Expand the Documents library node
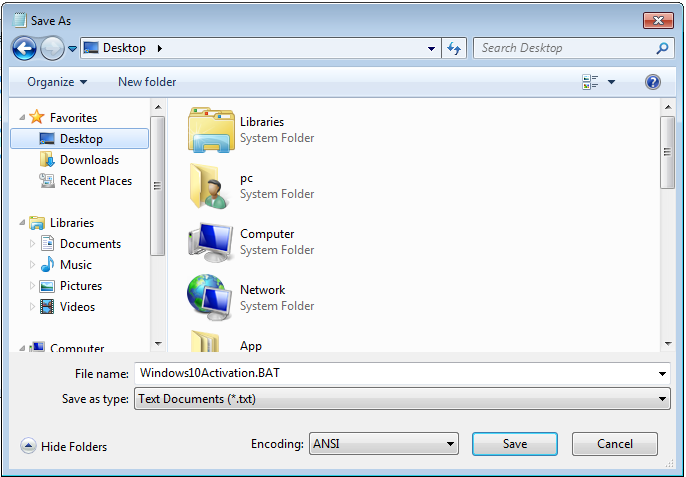Viewport: 686px width, 477px height. (32, 243)
